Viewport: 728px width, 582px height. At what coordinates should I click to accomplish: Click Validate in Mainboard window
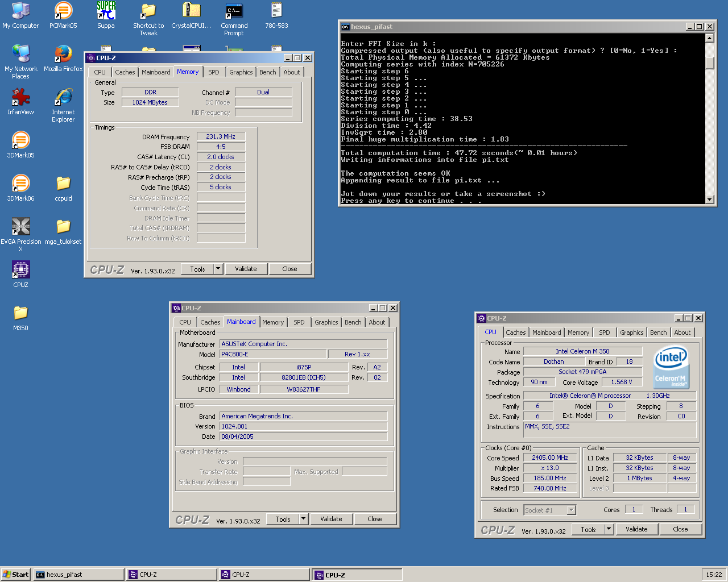pyautogui.click(x=332, y=519)
